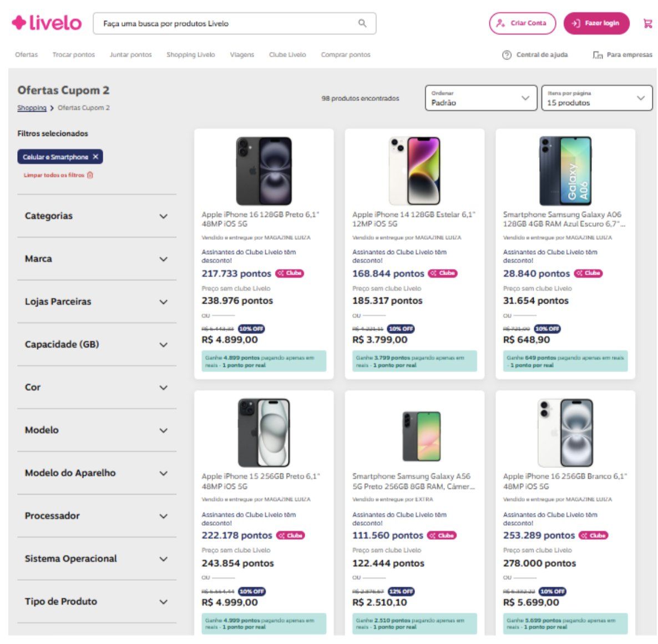The image size is (658, 644).
Task: Click Clube badge on iPhone 16 Preto
Action: click(x=290, y=273)
